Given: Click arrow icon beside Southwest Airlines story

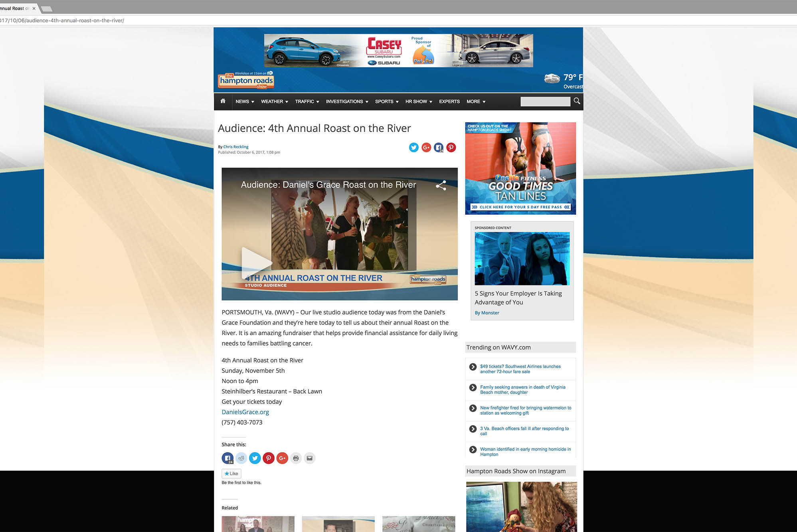Looking at the screenshot, I should pyautogui.click(x=473, y=367).
